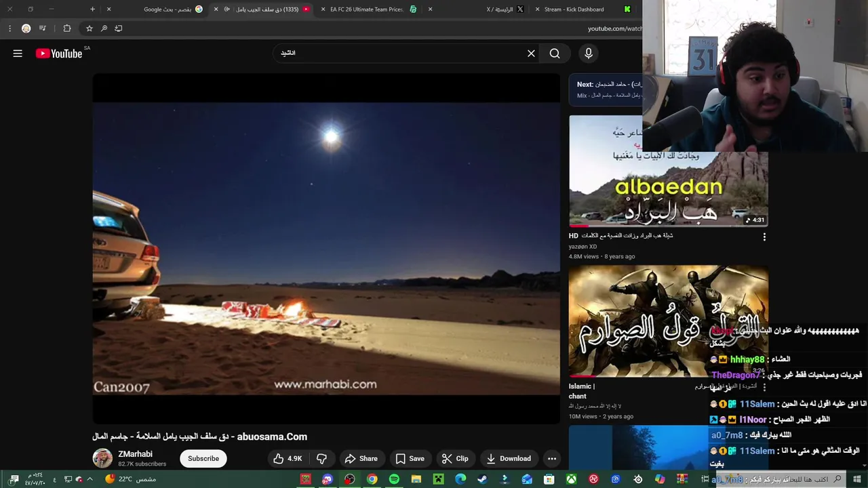Screen dimensions: 868x488
Task: Open Microsoft Store from the taskbar
Action: (549, 479)
